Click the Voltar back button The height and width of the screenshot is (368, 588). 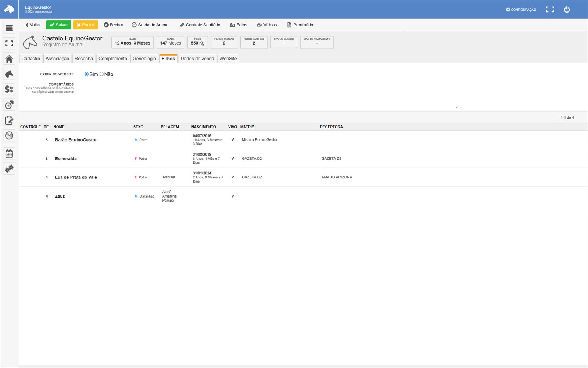pyautogui.click(x=33, y=25)
